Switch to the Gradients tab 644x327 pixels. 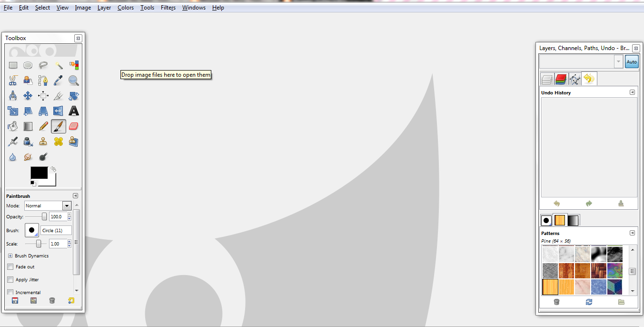(573, 220)
